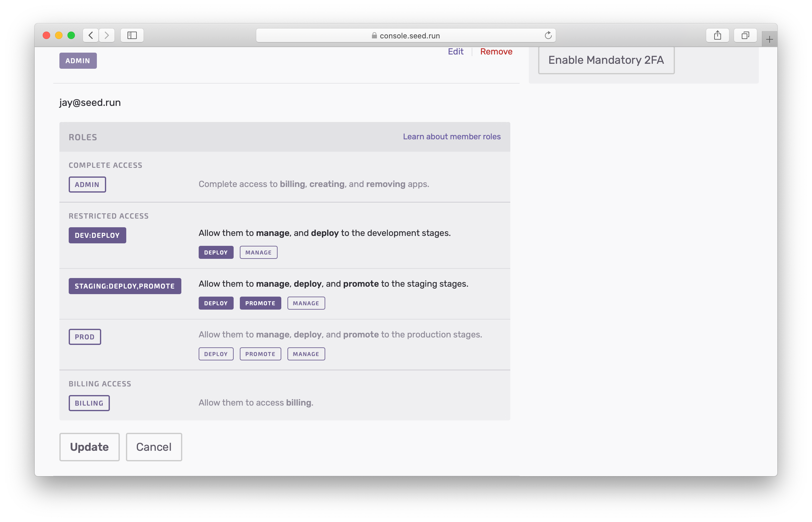Screen dimensions: 812x522
Task: Toggle the ADMIN complete access role
Action: pos(87,185)
